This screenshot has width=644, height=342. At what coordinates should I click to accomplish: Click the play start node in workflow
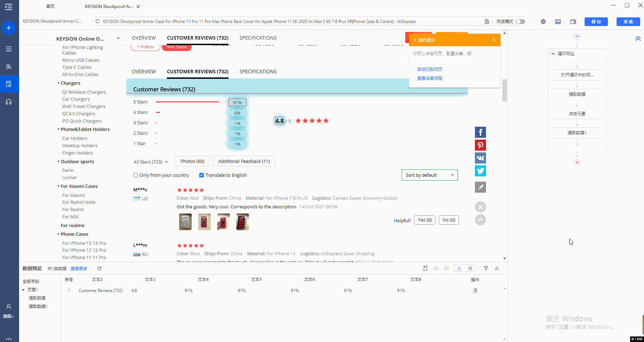[x=577, y=36]
